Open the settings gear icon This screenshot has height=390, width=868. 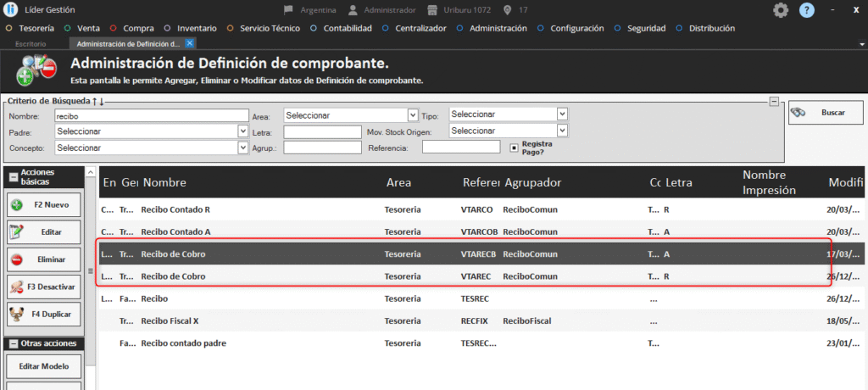pos(781,10)
